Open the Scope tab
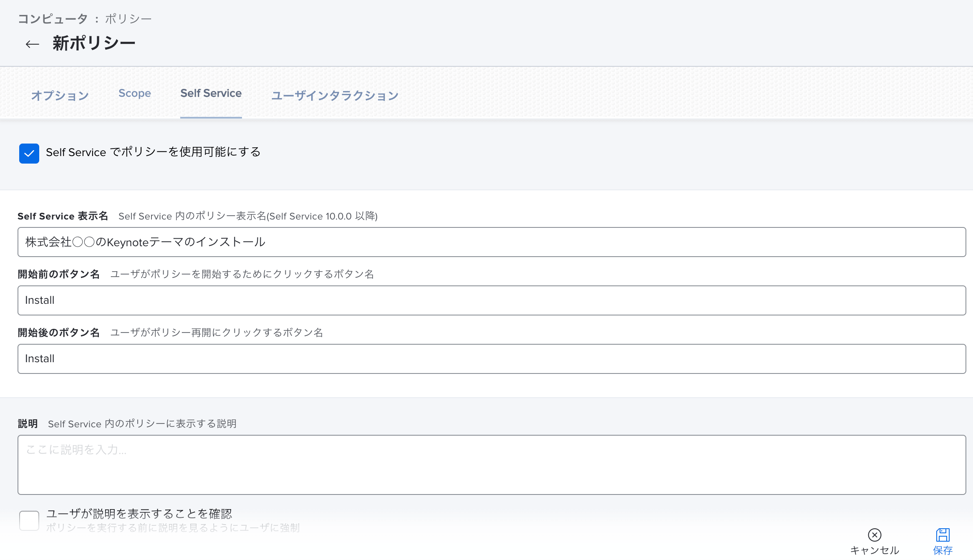Screen dimensions: 973x560 click(x=135, y=93)
